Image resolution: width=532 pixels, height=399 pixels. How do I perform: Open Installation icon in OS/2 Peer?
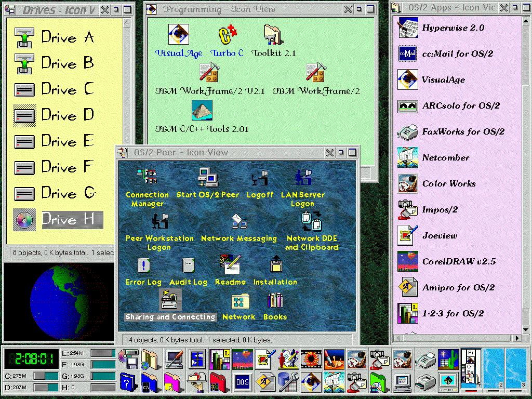[x=275, y=264]
